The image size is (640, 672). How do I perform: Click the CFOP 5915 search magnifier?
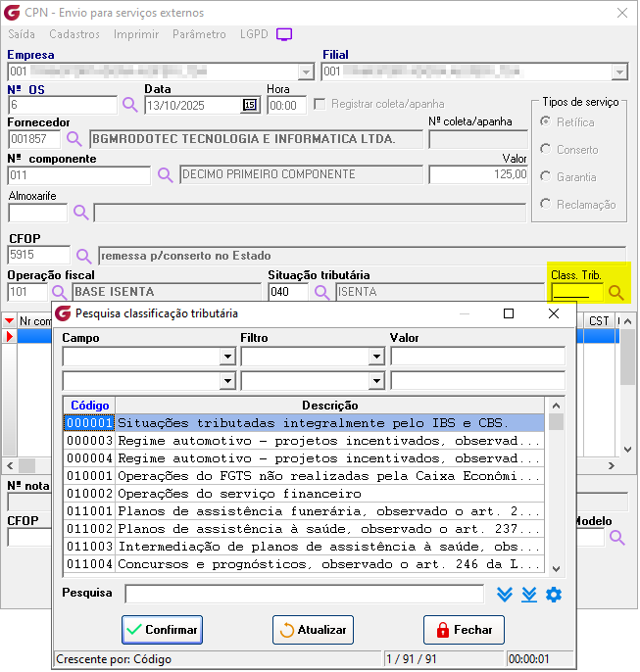pos(83,256)
